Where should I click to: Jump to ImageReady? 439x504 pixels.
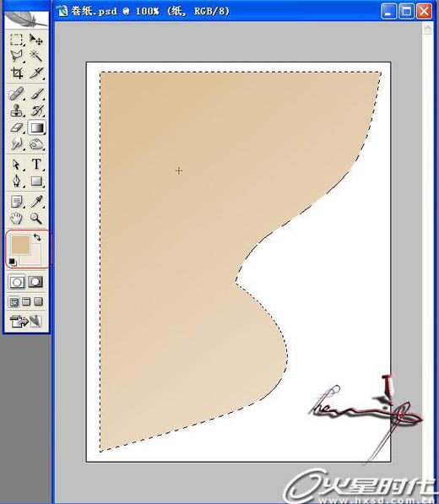[25, 321]
